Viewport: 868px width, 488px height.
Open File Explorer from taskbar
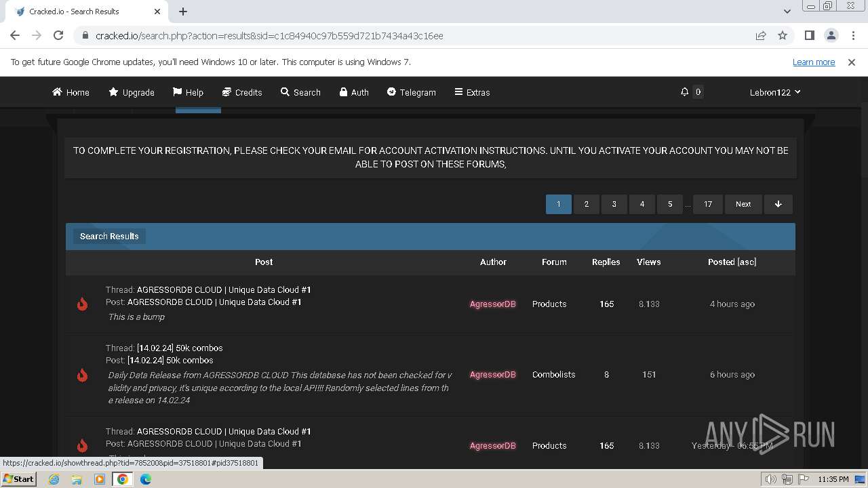tap(77, 479)
